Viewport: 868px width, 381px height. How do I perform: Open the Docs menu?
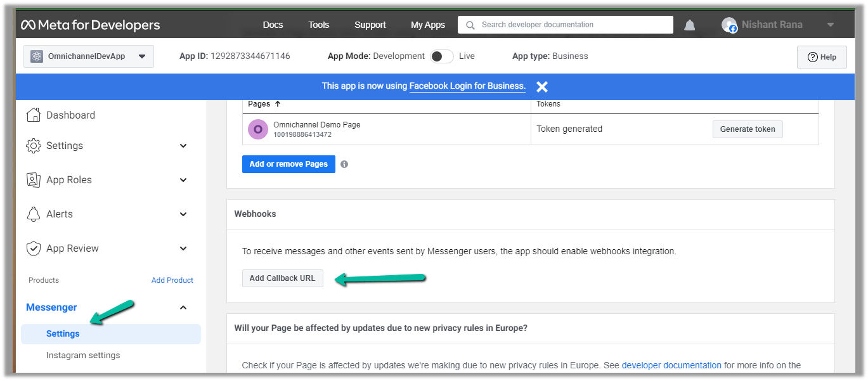[x=273, y=25]
